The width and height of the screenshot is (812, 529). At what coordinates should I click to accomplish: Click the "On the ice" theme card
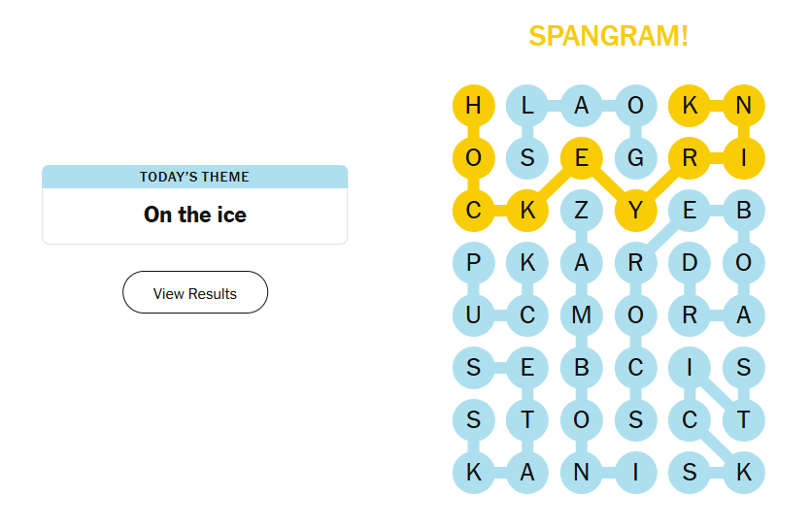click(x=195, y=215)
